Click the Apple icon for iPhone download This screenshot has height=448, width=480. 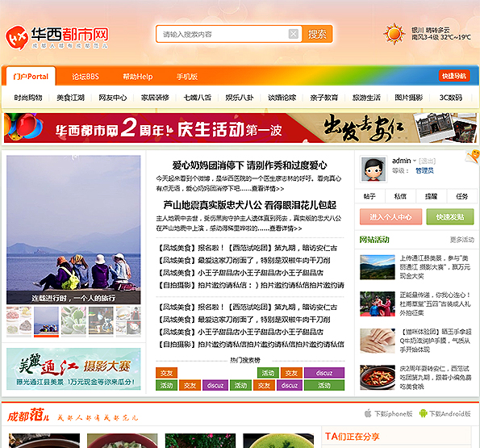pos(368,413)
